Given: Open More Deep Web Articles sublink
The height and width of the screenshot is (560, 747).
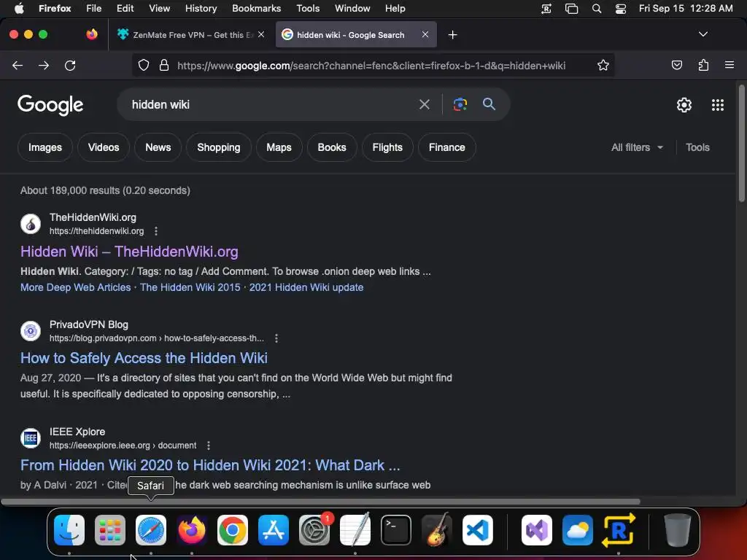Looking at the screenshot, I should pos(75,287).
